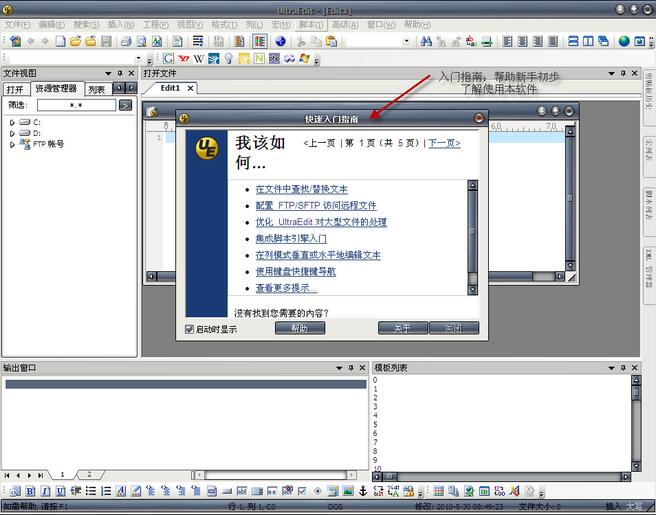Click the HTML Underline U icon
656x515 pixels.
(x=60, y=491)
